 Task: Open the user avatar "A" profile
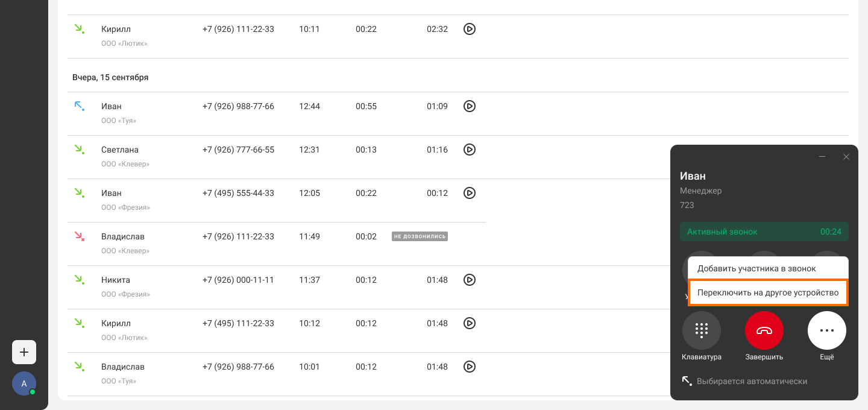click(x=24, y=383)
